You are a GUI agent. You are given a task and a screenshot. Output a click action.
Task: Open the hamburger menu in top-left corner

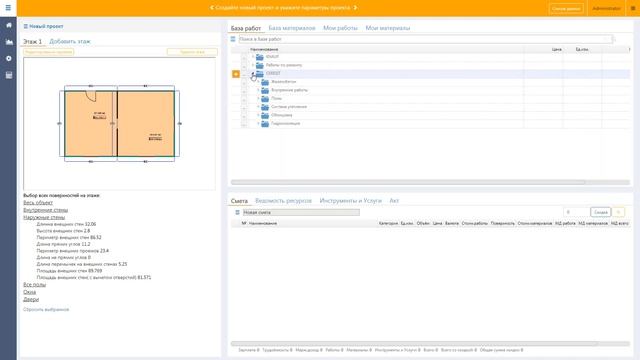tap(8, 8)
